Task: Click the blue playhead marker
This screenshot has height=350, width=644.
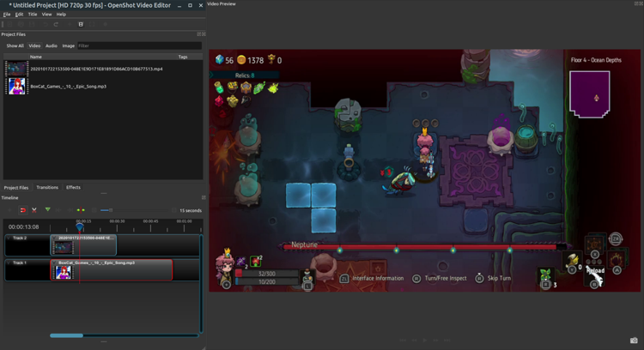Action: point(80,226)
